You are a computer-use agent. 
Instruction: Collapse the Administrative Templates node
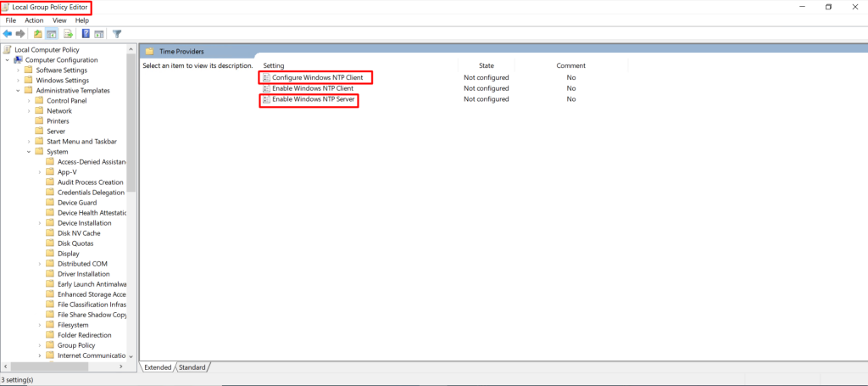[x=19, y=90]
